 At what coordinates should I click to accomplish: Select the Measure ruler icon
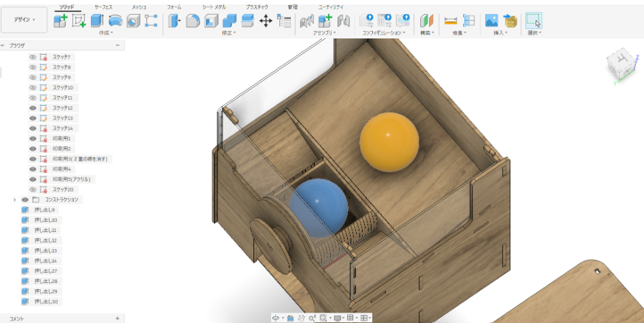click(x=451, y=21)
